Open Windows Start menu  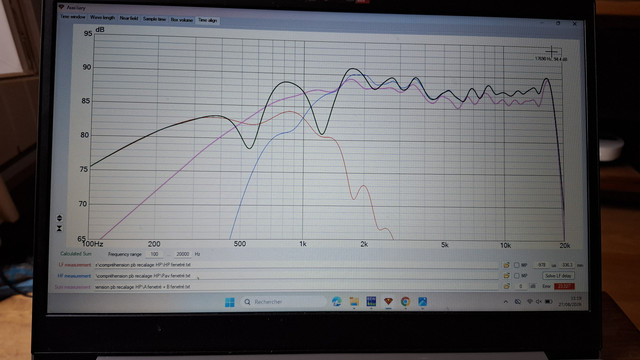pos(230,302)
